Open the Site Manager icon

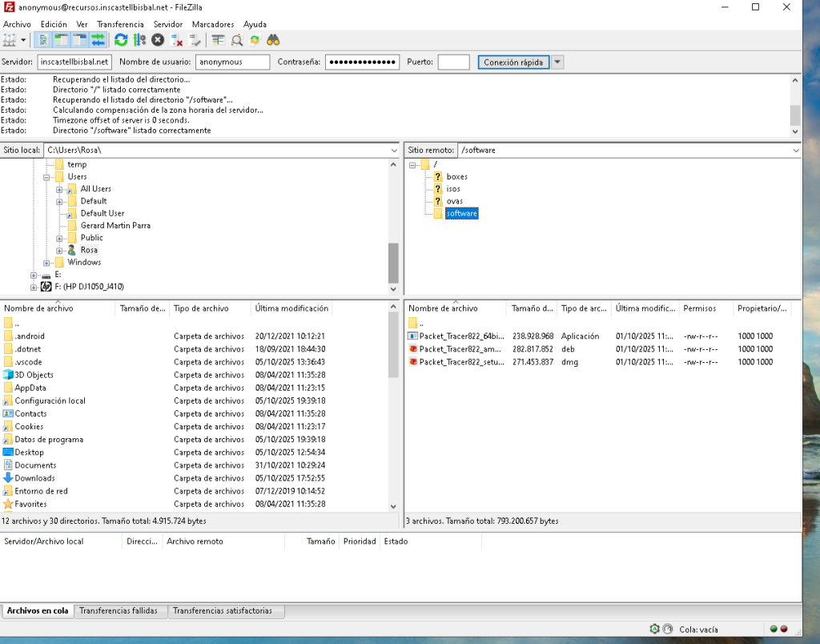(x=10, y=39)
